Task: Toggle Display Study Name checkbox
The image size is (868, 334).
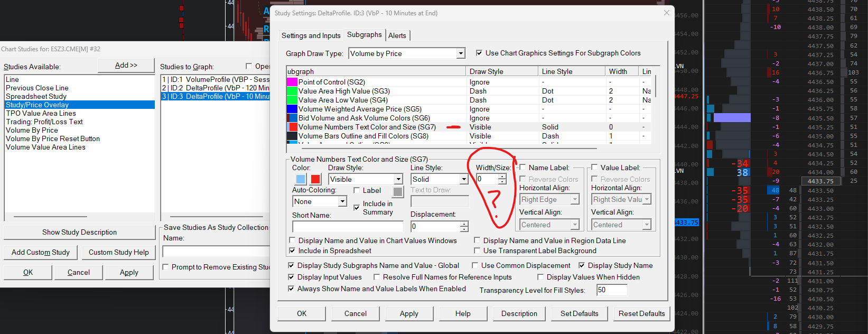Action: 582,265
